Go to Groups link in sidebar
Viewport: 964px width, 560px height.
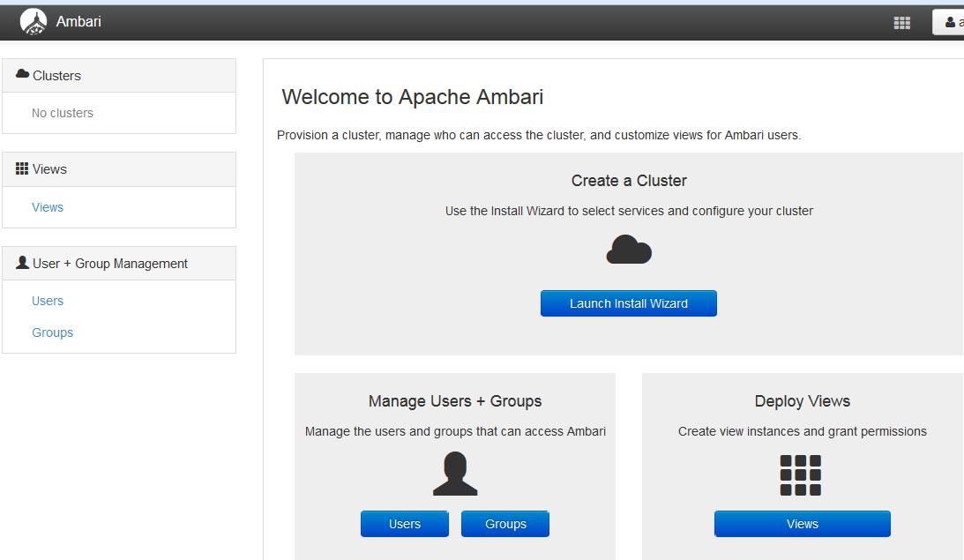coord(52,332)
